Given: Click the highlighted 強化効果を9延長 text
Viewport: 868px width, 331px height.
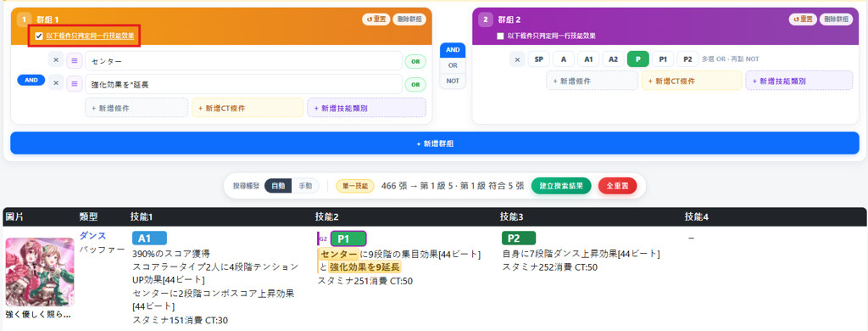Looking at the screenshot, I should pos(364,267).
